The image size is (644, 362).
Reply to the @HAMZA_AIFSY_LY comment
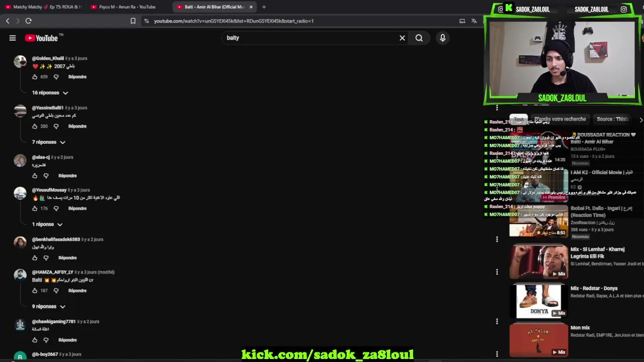(77, 291)
